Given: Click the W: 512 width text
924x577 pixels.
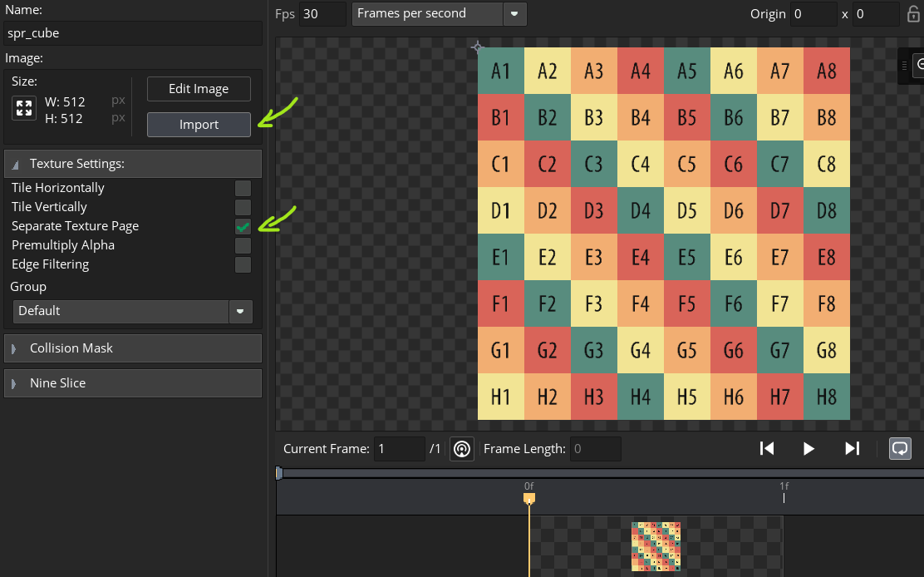Looking at the screenshot, I should point(65,102).
